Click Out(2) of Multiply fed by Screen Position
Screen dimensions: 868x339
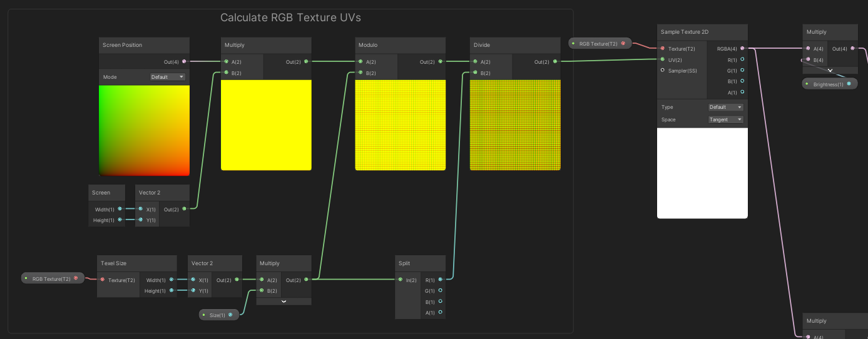click(x=306, y=62)
